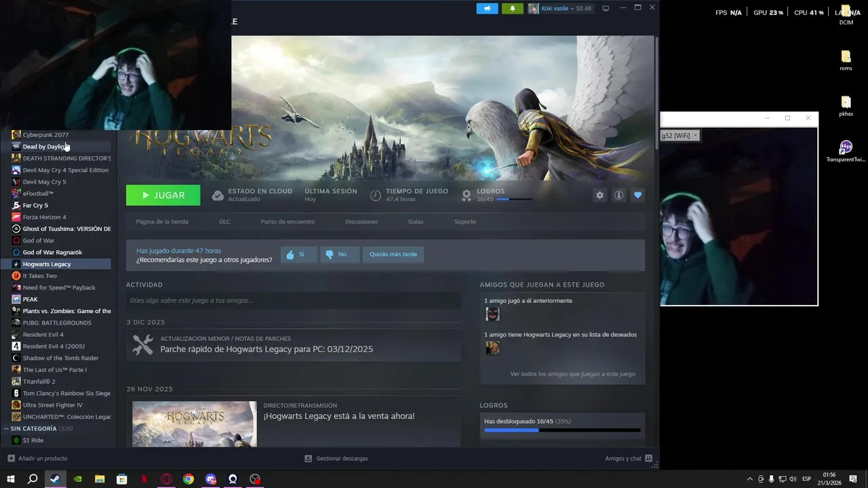
Task: Open Guías tab
Action: click(x=416, y=222)
